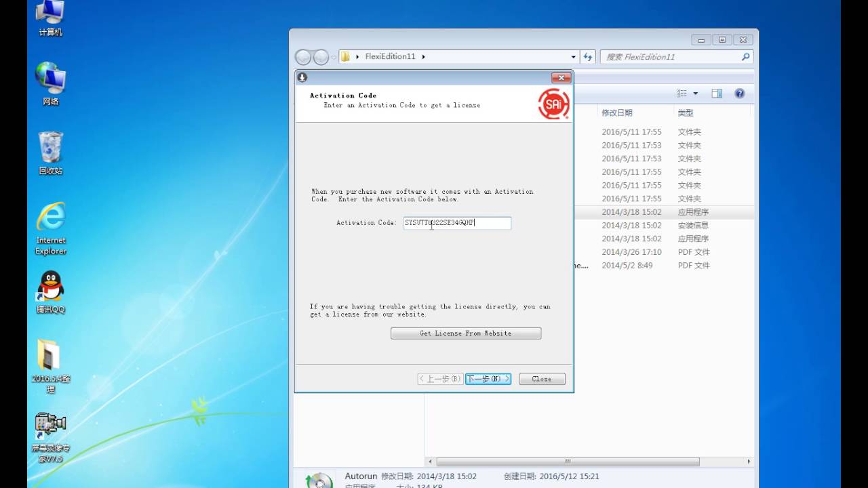Click the Get License From Website button
868x488 pixels.
click(x=466, y=333)
